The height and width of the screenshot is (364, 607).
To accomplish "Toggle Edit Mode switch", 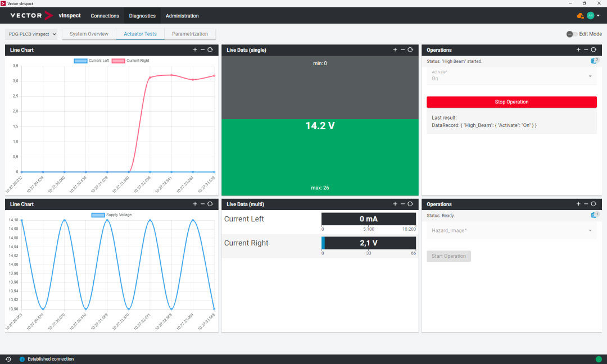I will click(572, 34).
